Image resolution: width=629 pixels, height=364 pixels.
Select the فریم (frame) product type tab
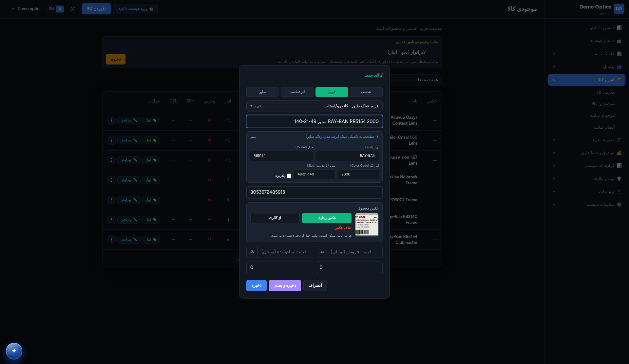click(332, 92)
